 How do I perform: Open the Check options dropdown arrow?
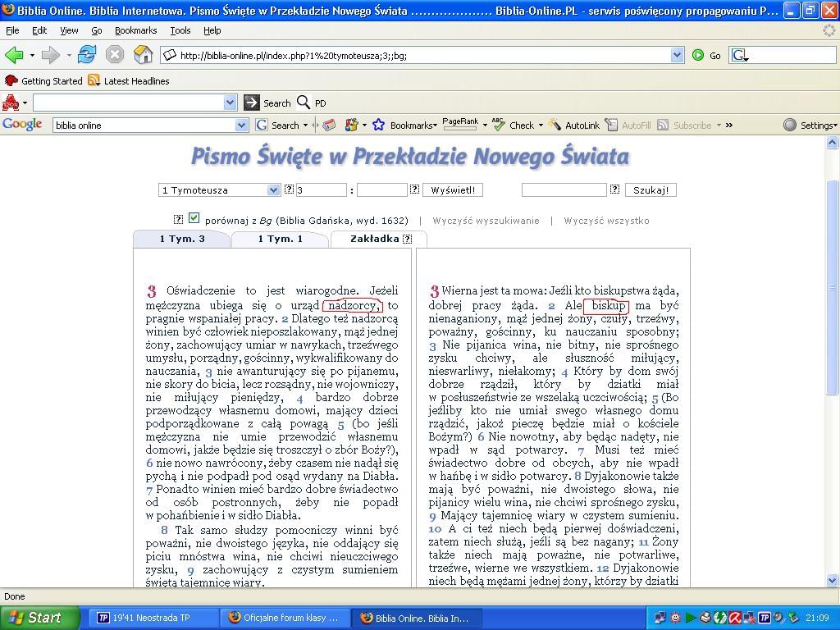coord(541,126)
